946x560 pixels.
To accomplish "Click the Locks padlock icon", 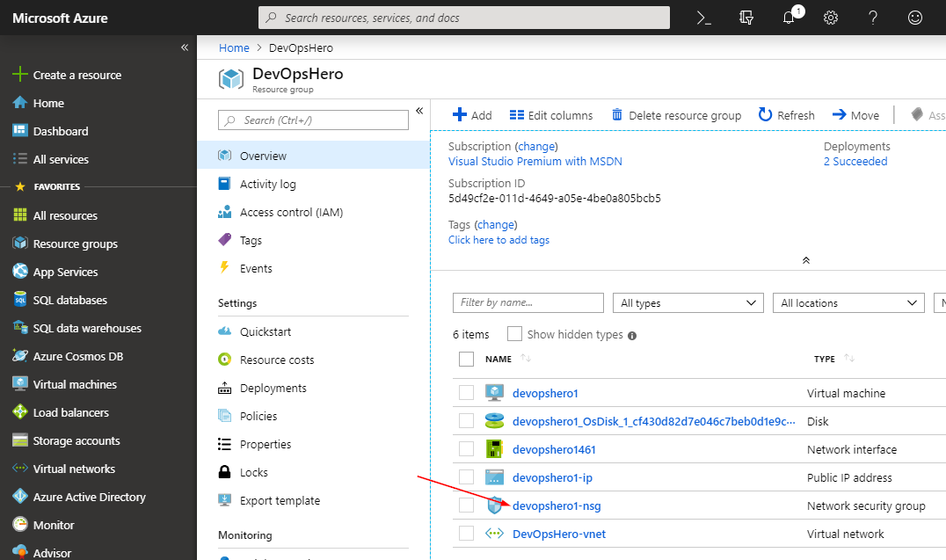I will point(224,472).
